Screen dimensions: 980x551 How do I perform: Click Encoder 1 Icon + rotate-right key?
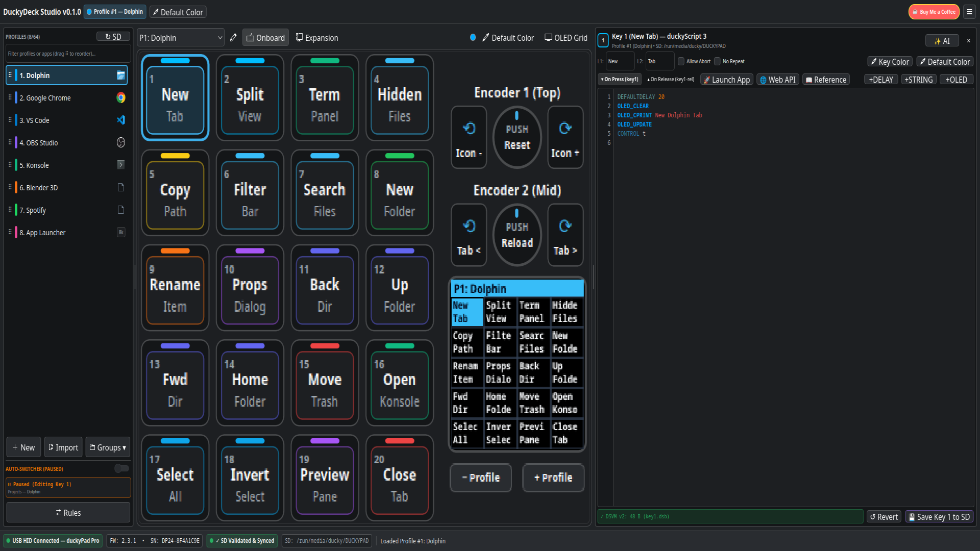[x=565, y=137]
